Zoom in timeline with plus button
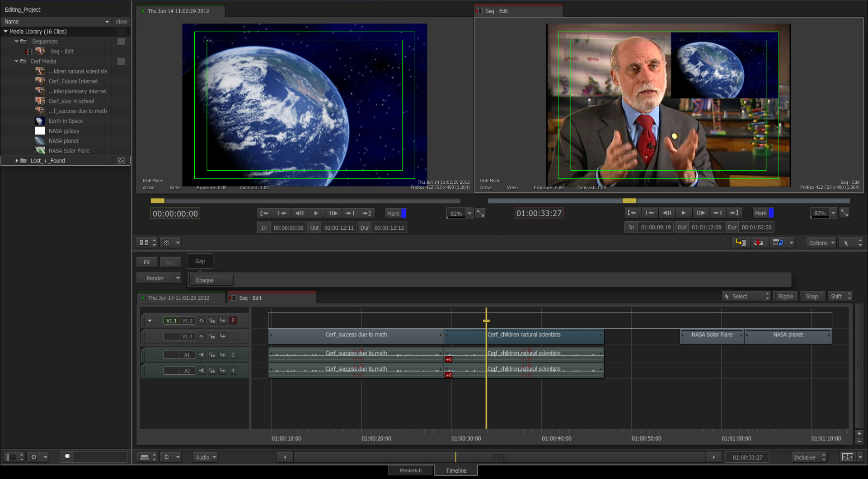 point(859,433)
